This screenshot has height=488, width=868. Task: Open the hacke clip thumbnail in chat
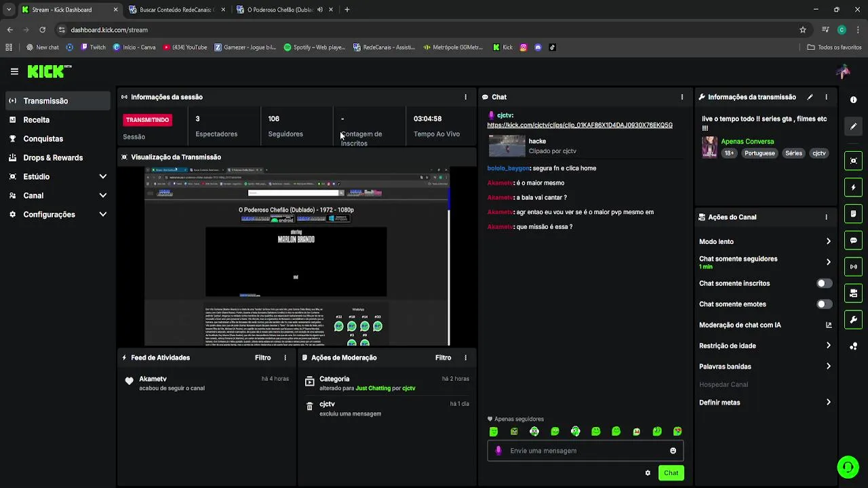(x=507, y=146)
